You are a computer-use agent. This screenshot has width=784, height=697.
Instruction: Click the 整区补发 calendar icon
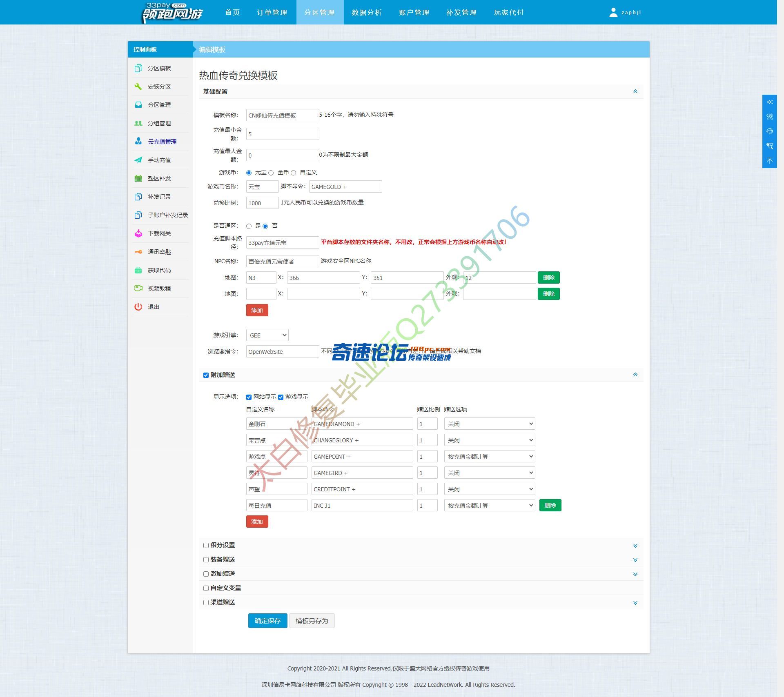point(138,178)
